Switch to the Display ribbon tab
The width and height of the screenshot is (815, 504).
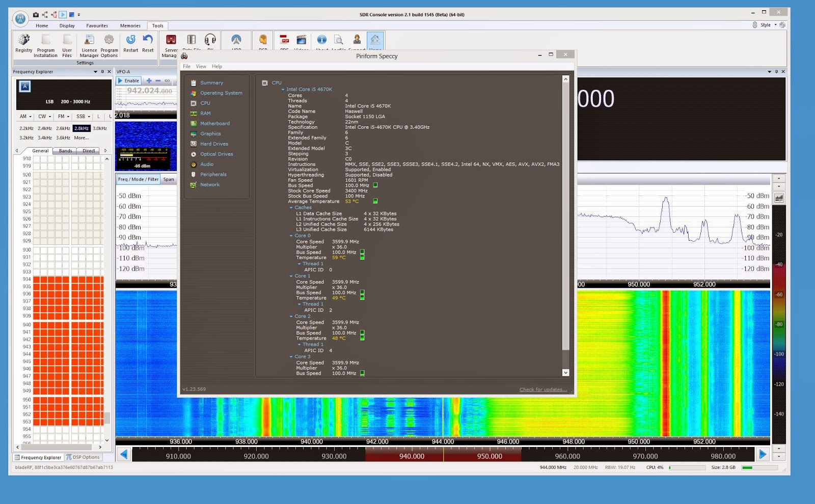pyautogui.click(x=67, y=26)
